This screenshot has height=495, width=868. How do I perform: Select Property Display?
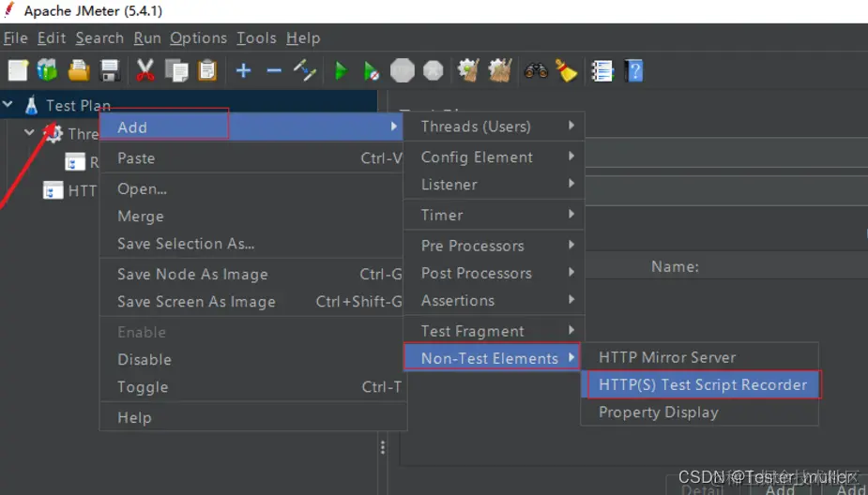[x=700, y=412]
